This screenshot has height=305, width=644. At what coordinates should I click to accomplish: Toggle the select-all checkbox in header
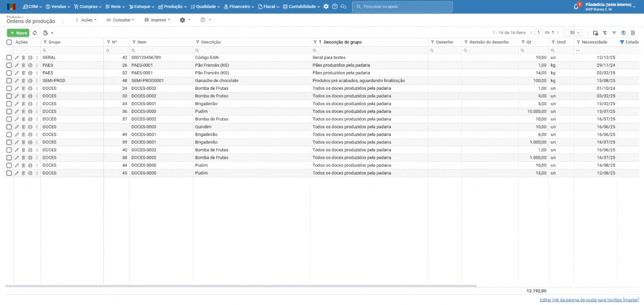pyautogui.click(x=9, y=42)
